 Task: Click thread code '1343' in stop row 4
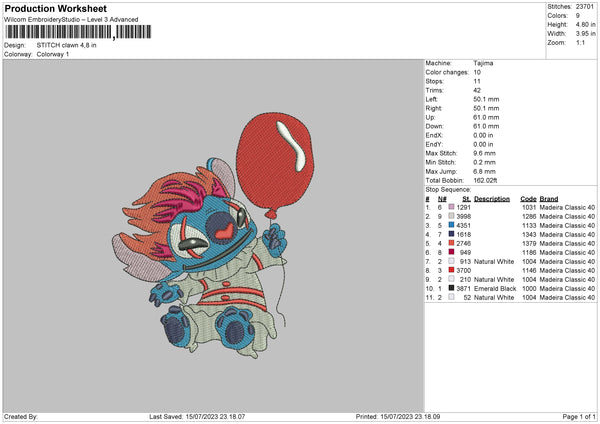click(x=529, y=234)
